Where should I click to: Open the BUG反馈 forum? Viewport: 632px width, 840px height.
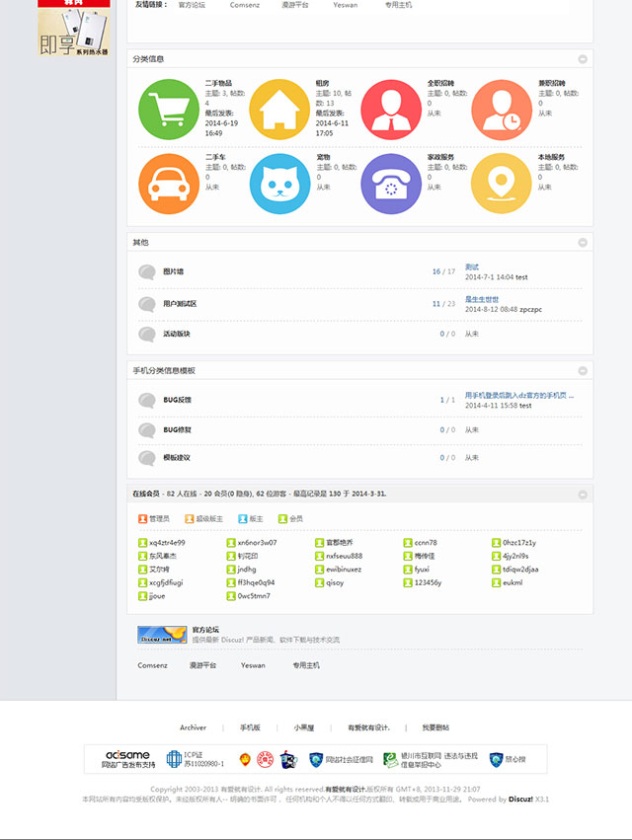[178, 400]
